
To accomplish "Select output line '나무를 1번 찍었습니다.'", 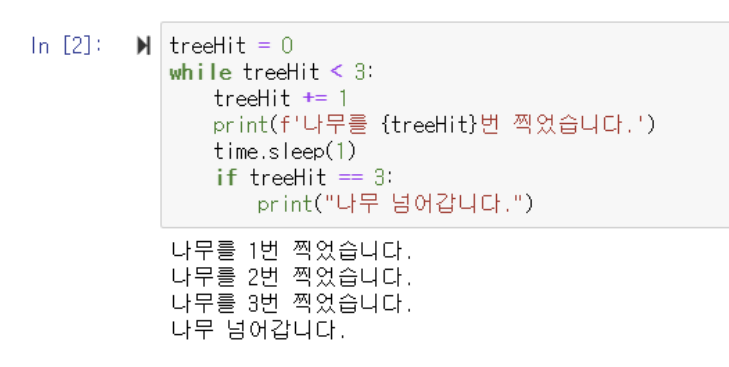I will [x=292, y=251].
